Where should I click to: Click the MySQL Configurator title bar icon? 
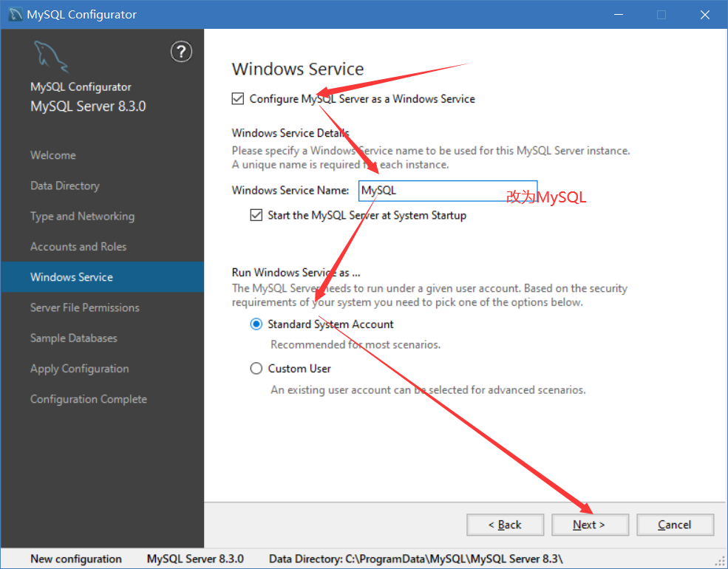point(16,14)
